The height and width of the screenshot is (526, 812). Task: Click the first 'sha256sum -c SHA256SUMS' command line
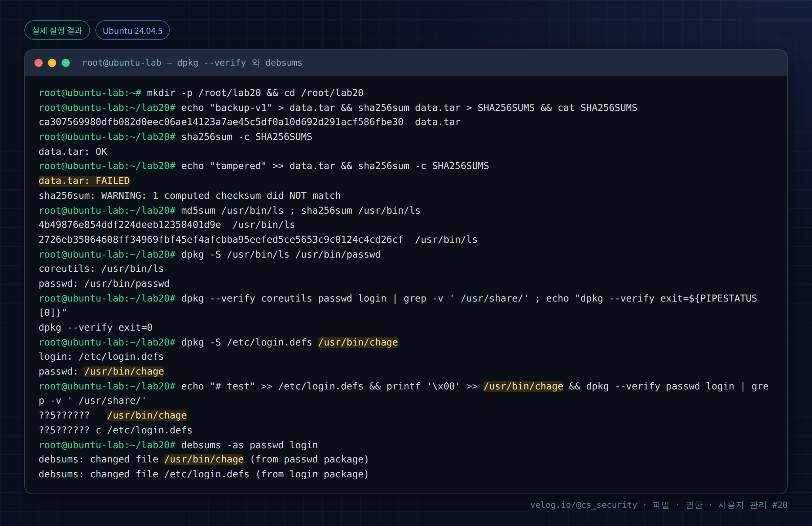click(175, 137)
